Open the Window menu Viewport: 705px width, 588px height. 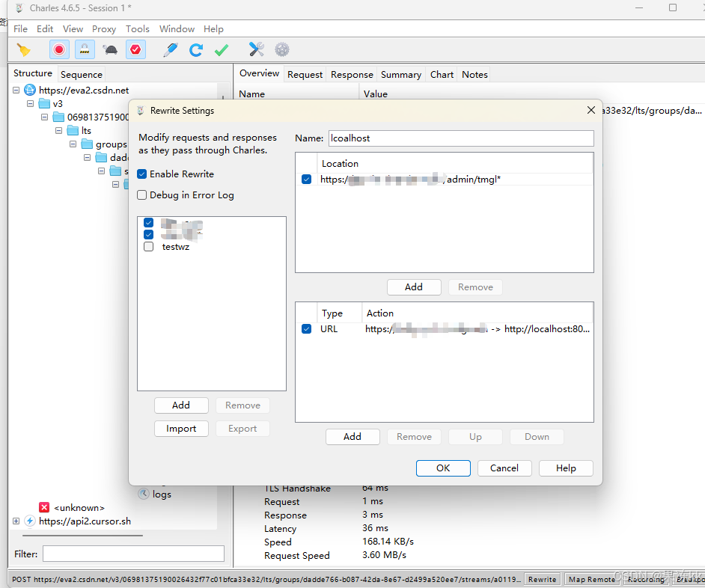click(177, 28)
